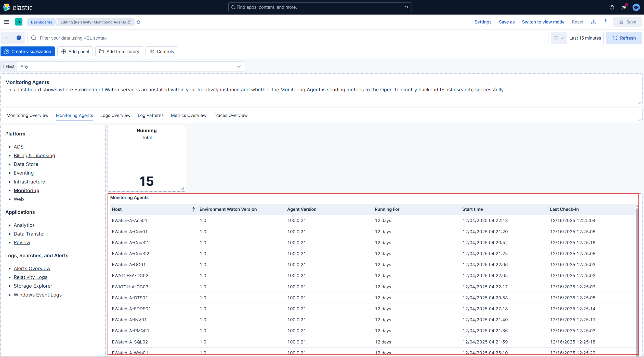Select the EWATCH-A-DG03 host cell
The image size is (644, 357).
point(154,287)
